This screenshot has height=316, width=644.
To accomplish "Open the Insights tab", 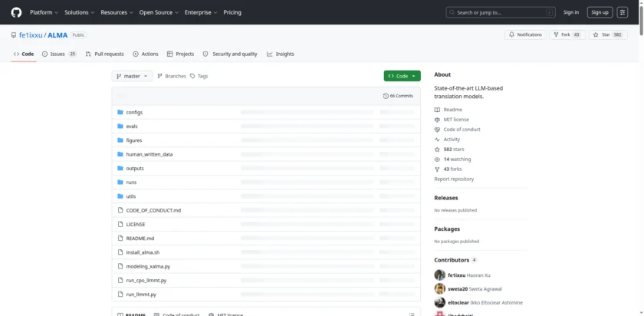I will pyautogui.click(x=281, y=54).
